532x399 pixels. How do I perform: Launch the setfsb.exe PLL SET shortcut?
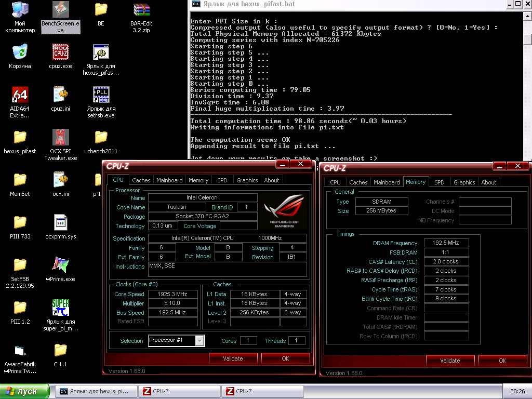101,102
